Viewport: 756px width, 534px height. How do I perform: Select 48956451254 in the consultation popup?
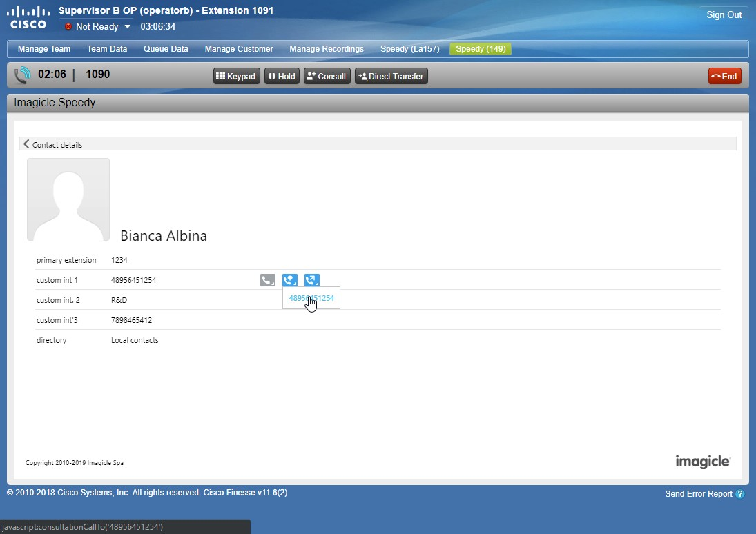pos(311,298)
